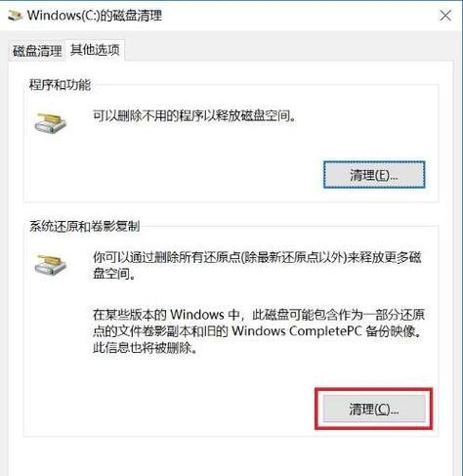
Task: Click the line starting 你可以通过删除所有还原点
Action: coord(257,257)
